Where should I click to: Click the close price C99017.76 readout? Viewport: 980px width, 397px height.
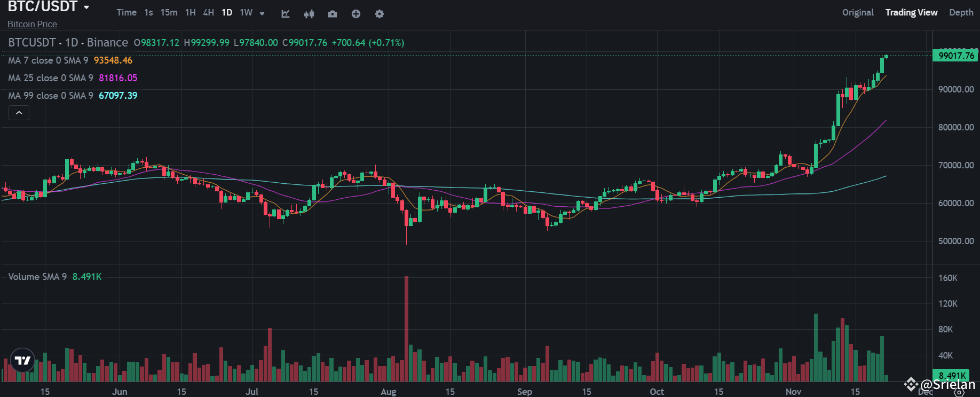(304, 43)
